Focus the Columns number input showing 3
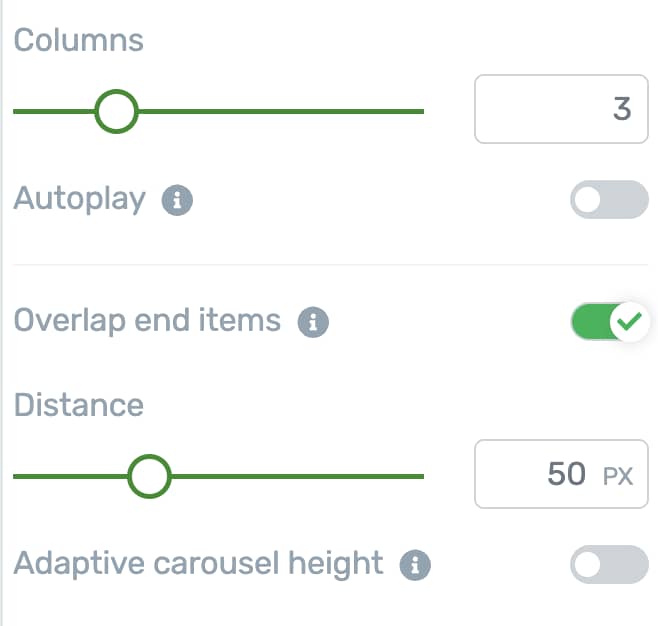 tap(561, 109)
